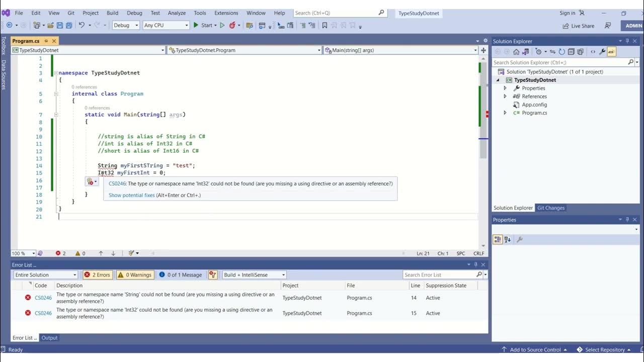The height and width of the screenshot is (362, 644).
Task: Click the Home icon in Solution Explorer
Action: pyautogui.click(x=516, y=51)
